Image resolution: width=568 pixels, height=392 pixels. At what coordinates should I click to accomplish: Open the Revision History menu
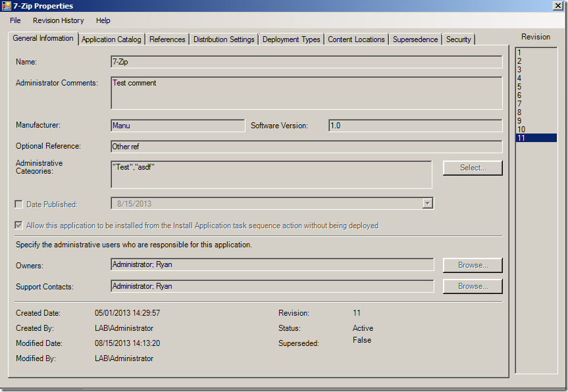(59, 20)
